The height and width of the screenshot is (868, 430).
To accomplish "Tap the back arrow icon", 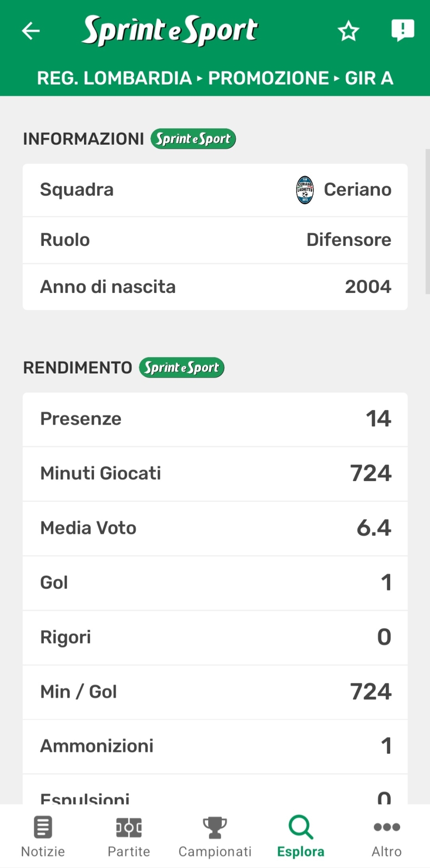I will 31,31.
